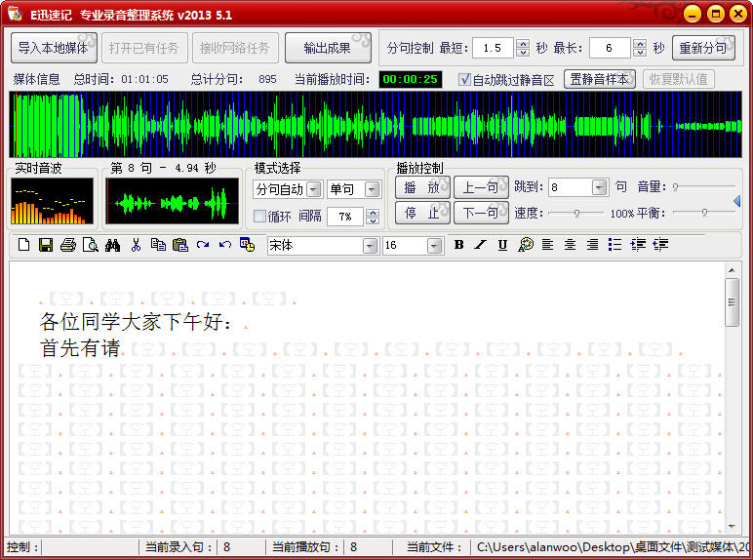
Task: Click the undo arrow icon
Action: (224, 245)
